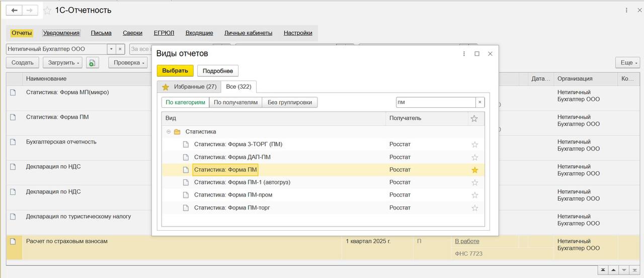Open the Входящие section
The height and width of the screenshot is (278, 644).
coord(199,33)
